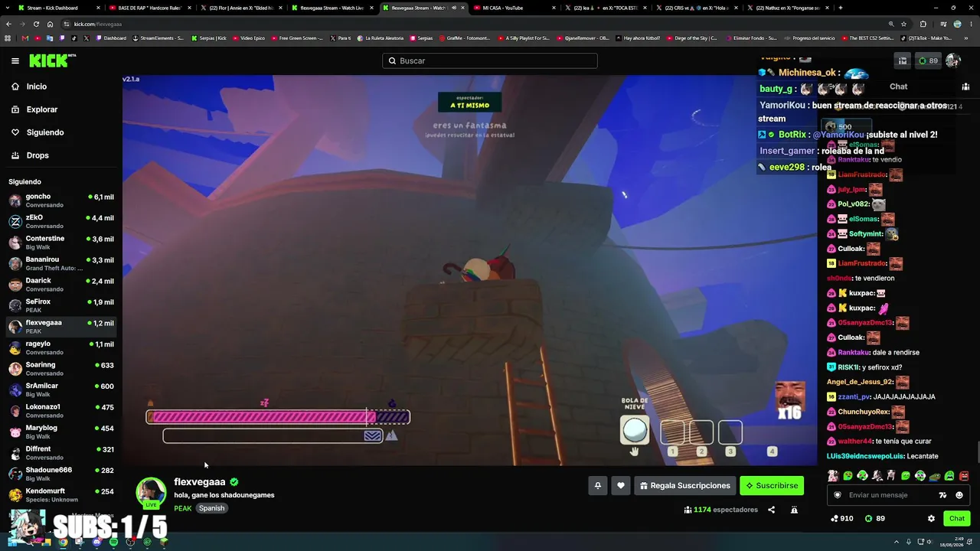Open the flexvegaaa channel name link
This screenshot has height=551, width=980.
tap(199, 482)
